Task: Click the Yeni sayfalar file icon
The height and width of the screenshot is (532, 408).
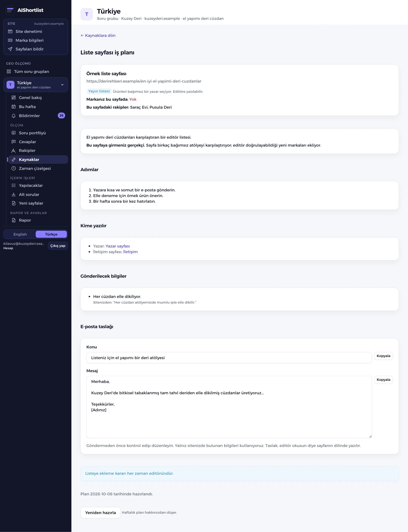Action: (14, 203)
